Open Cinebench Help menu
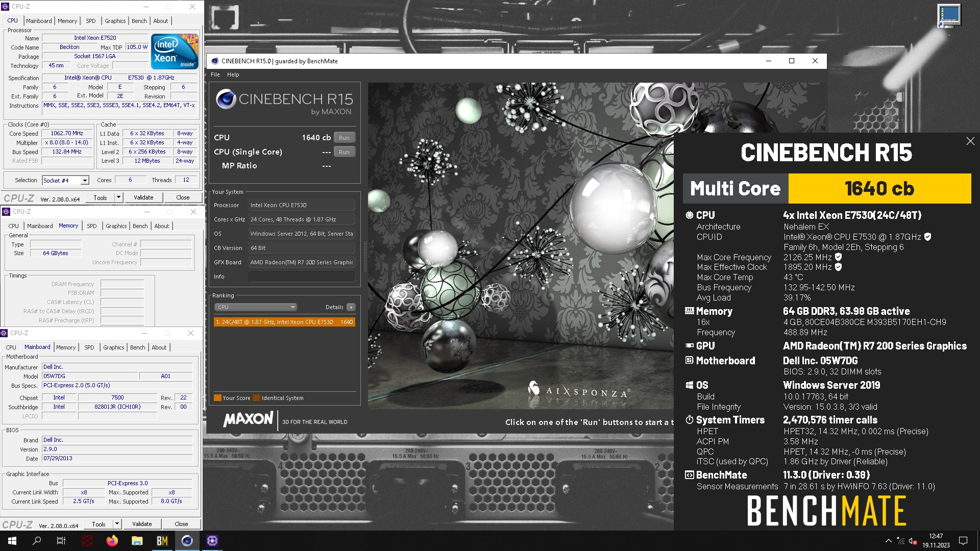Image resolution: width=980 pixels, height=551 pixels. (233, 74)
